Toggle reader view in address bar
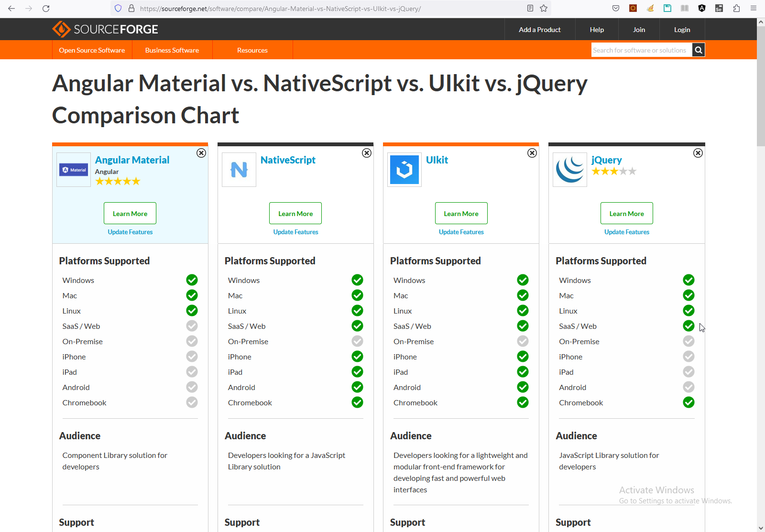The width and height of the screenshot is (765, 532). pyautogui.click(x=530, y=8)
